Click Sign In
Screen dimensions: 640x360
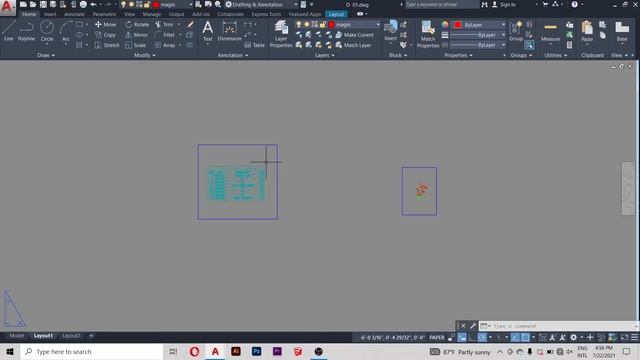click(504, 4)
